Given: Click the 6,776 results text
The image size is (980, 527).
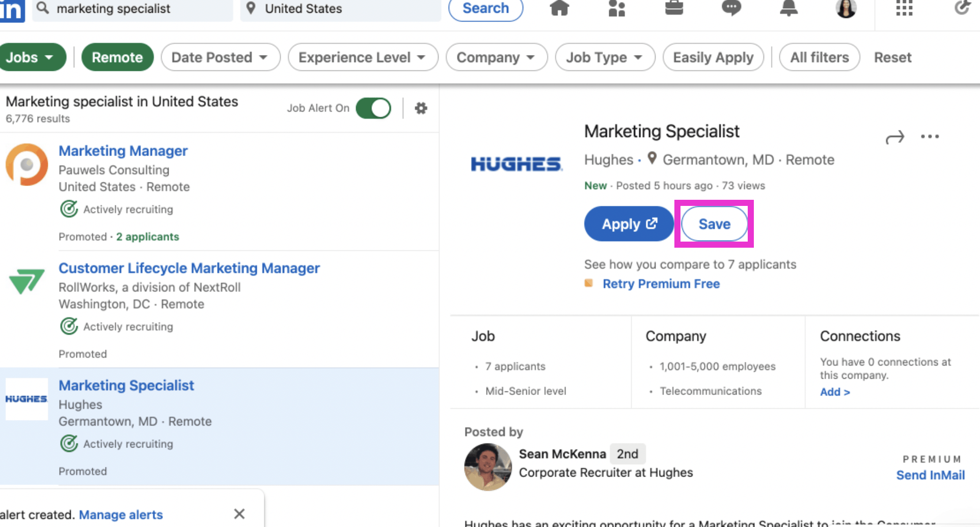Looking at the screenshot, I should pos(38,118).
